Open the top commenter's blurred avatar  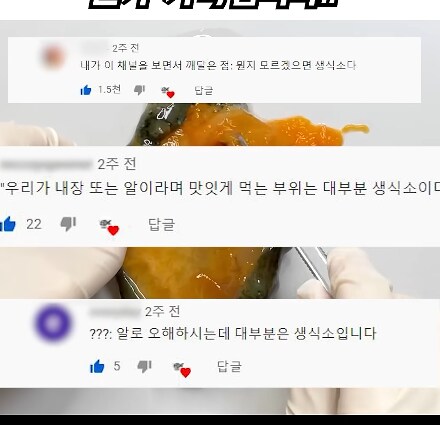(x=53, y=57)
